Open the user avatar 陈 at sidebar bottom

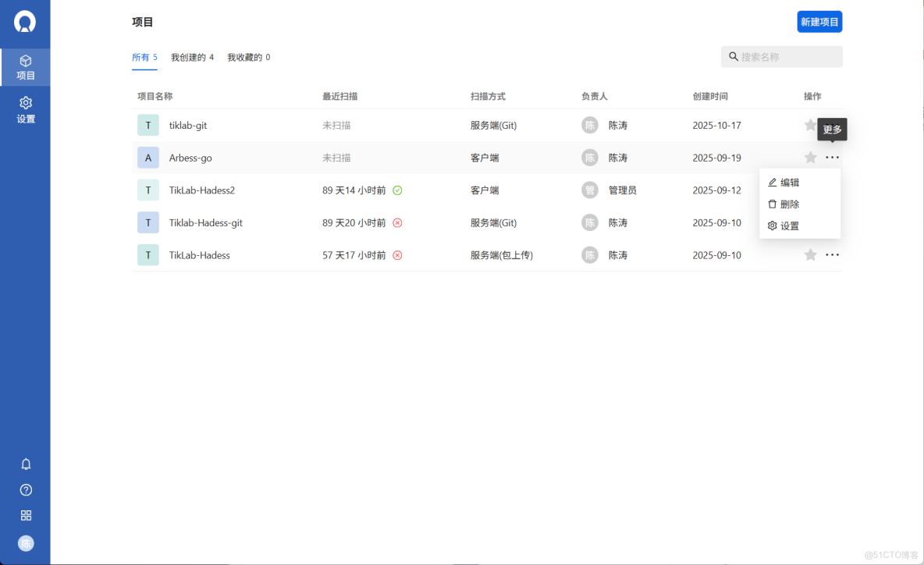[x=26, y=543]
